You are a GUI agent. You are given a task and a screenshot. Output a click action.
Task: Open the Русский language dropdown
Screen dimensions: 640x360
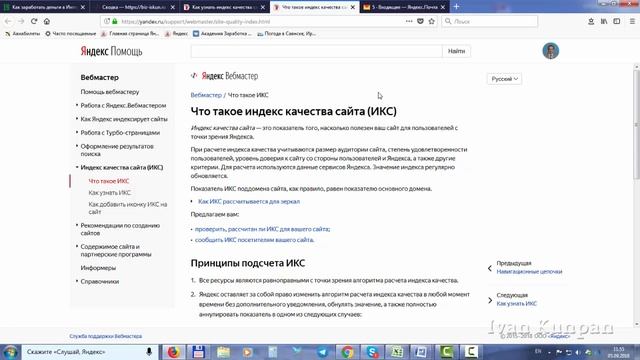(x=504, y=79)
